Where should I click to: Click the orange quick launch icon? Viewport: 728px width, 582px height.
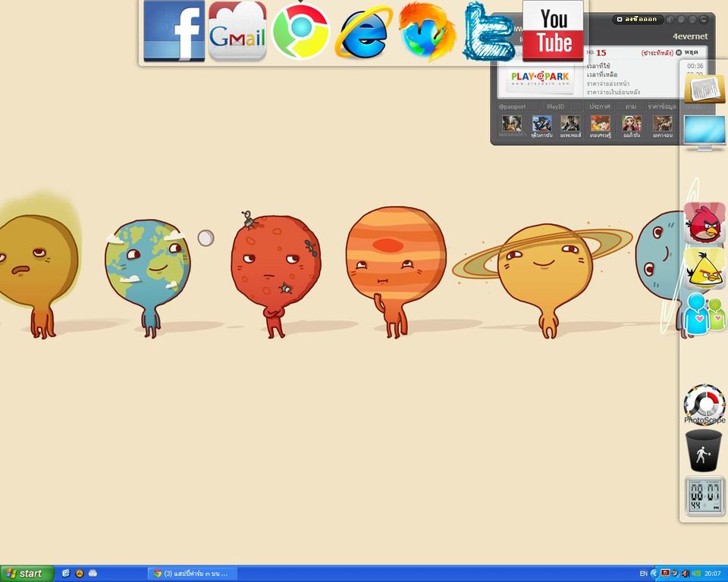click(80, 574)
